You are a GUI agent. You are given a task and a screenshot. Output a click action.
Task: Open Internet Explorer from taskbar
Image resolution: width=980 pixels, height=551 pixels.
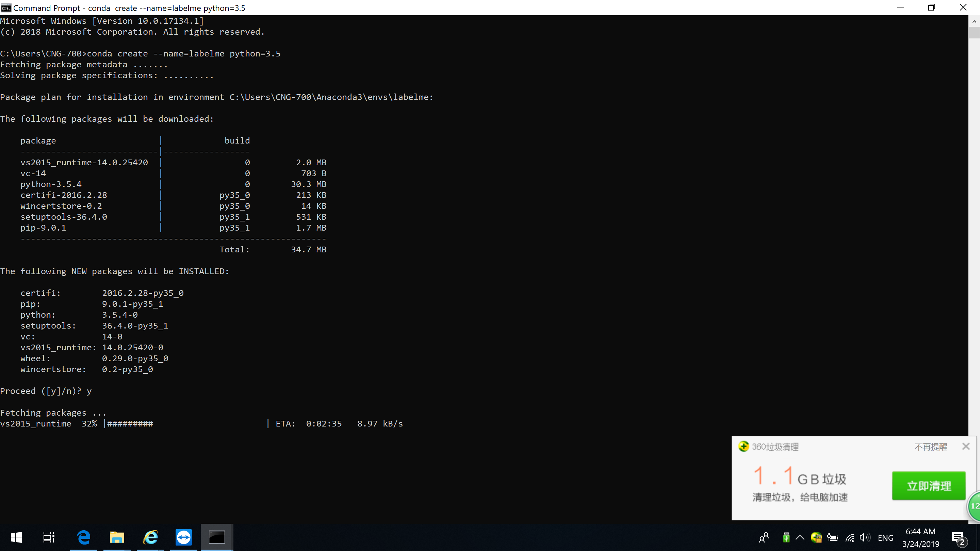coord(150,537)
